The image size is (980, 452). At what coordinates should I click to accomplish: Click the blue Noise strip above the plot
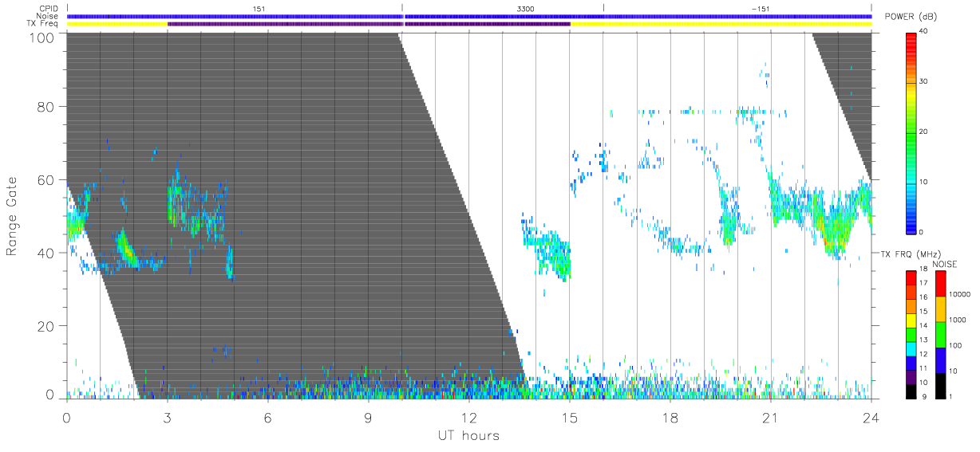[469, 16]
